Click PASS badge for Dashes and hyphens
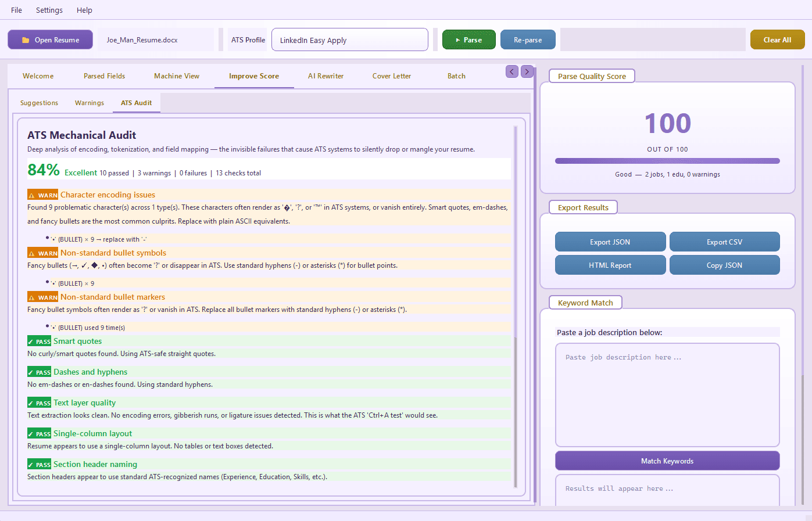812x521 pixels. [40, 372]
